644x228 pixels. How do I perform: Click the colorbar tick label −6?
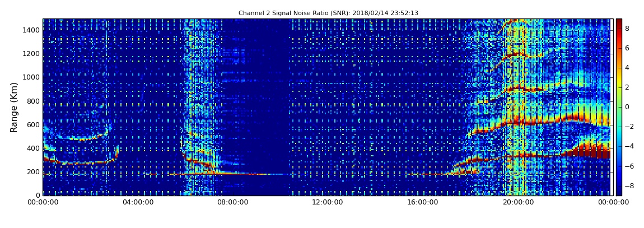(628, 166)
